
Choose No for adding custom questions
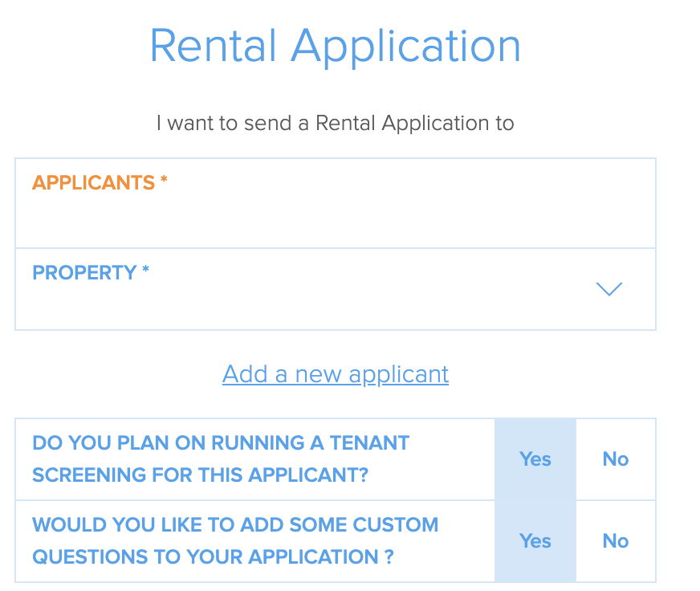[616, 541]
